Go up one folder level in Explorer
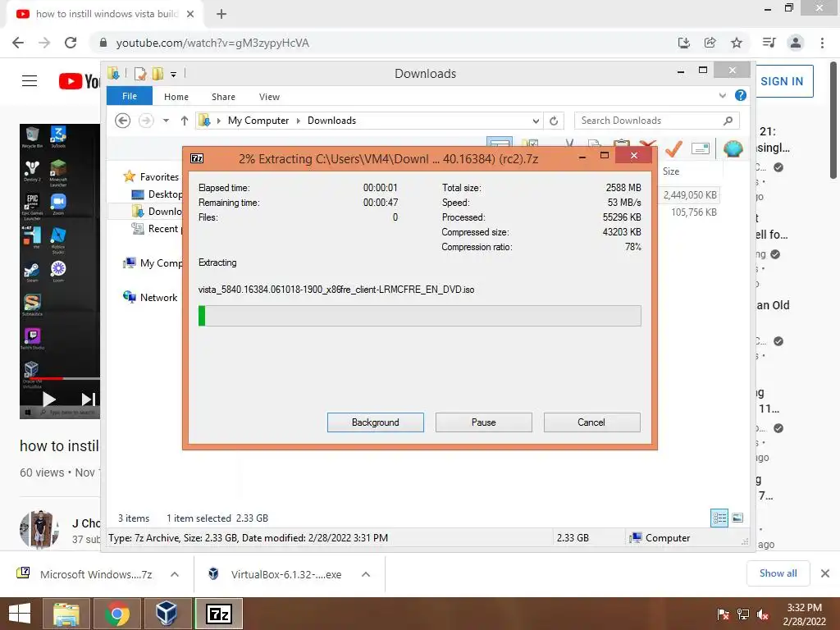Screen dimensions: 840x630 tap(185, 121)
